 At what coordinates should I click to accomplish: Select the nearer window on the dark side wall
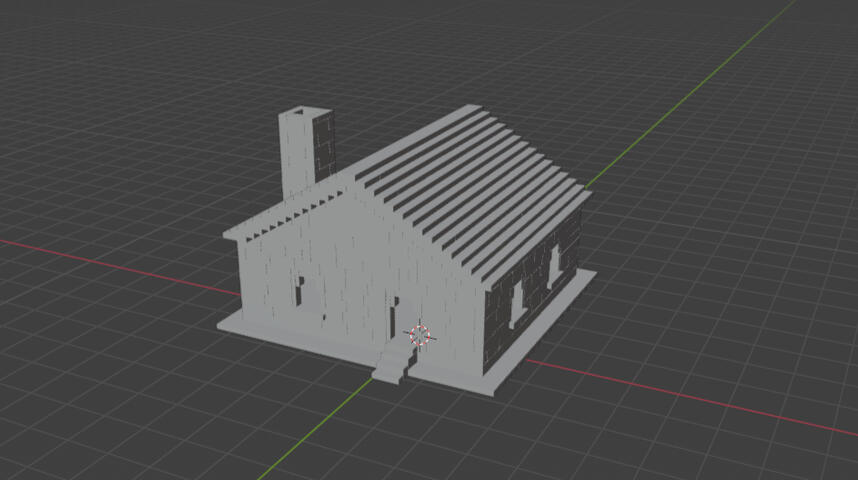click(x=518, y=304)
